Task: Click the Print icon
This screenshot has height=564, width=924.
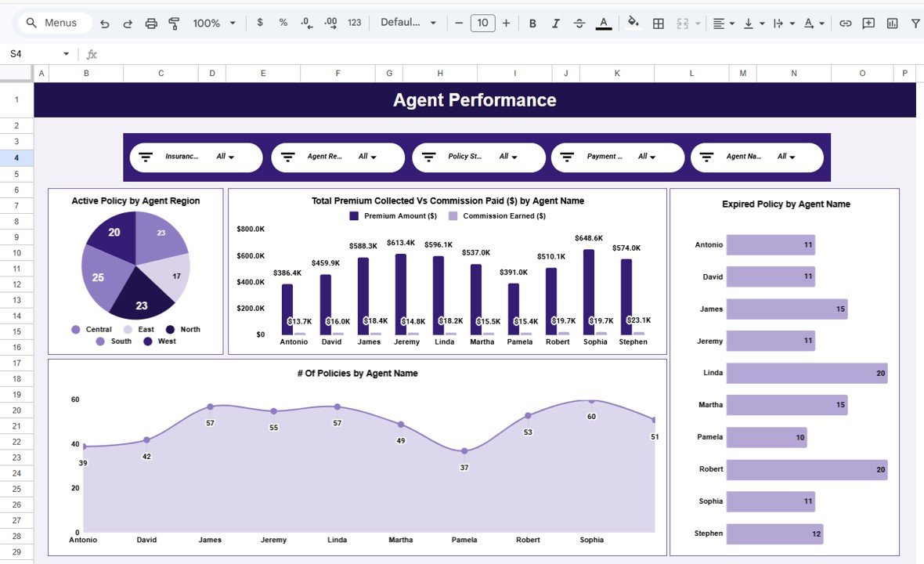Action: point(150,23)
